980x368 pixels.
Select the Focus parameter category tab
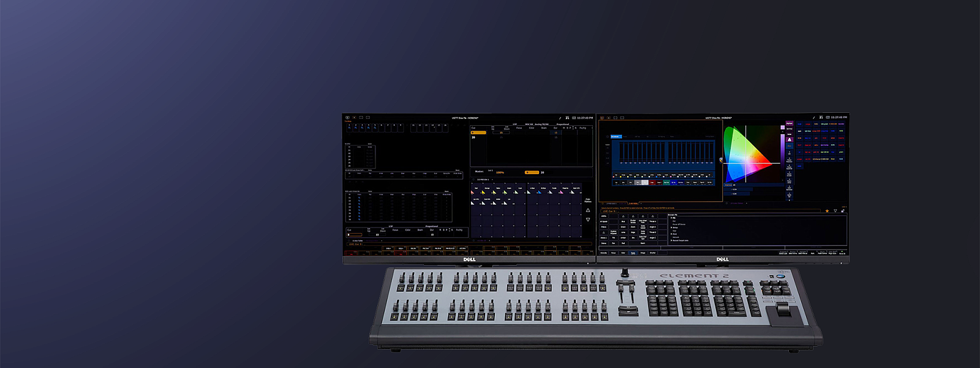click(613, 253)
